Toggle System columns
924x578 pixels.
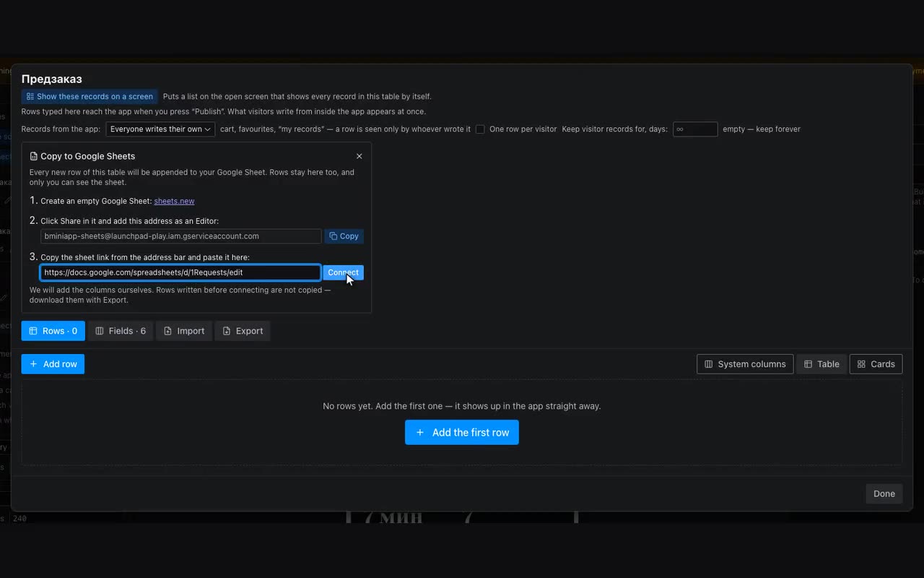(745, 364)
